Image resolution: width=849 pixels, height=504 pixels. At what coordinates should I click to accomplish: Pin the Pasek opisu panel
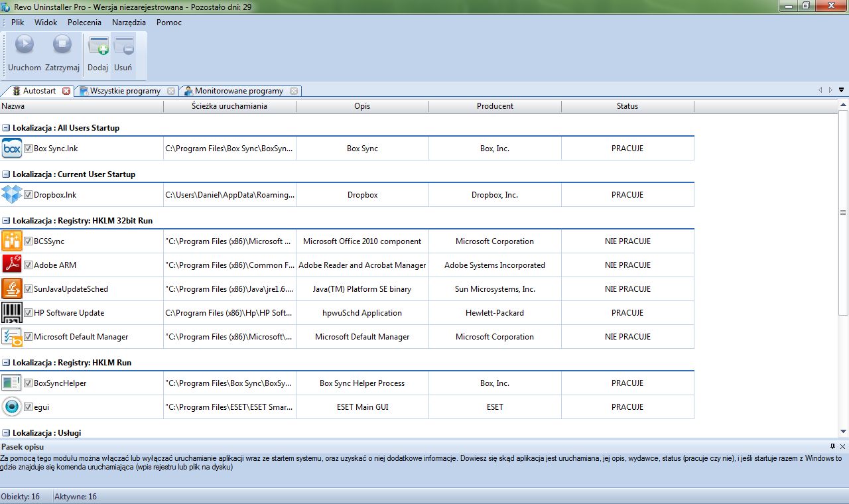832,447
